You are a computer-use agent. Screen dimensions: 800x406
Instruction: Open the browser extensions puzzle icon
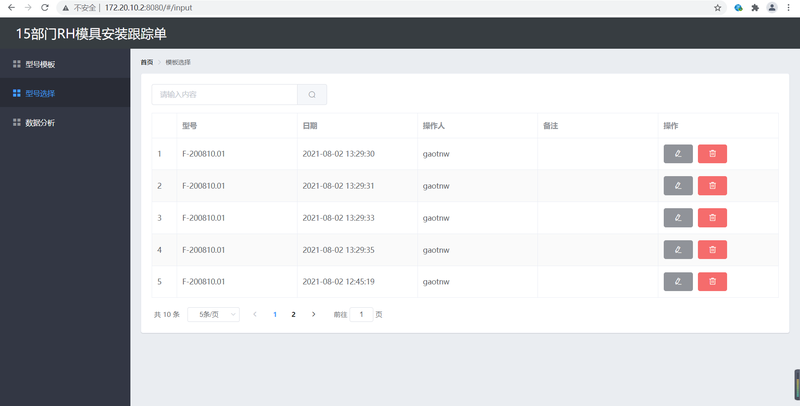[x=755, y=8]
